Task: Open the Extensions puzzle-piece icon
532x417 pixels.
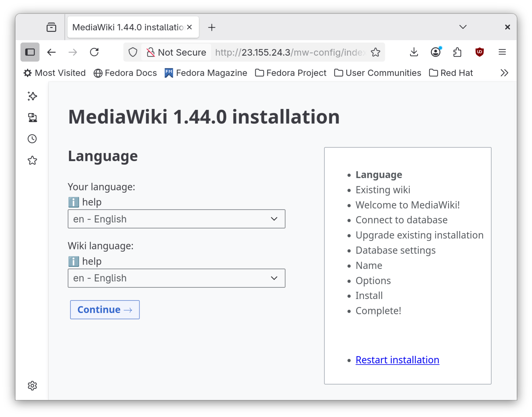Action: (457, 52)
